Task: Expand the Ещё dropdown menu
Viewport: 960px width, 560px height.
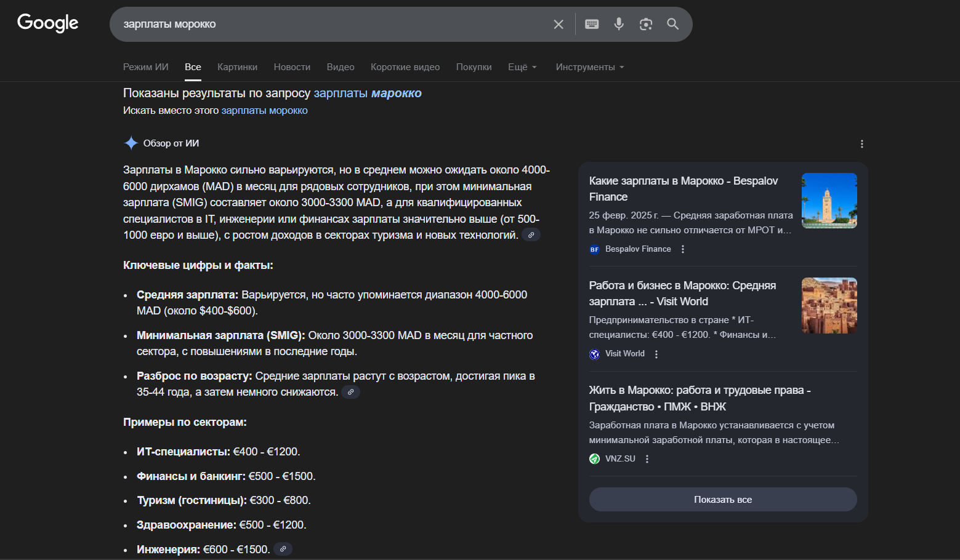Action: (522, 67)
